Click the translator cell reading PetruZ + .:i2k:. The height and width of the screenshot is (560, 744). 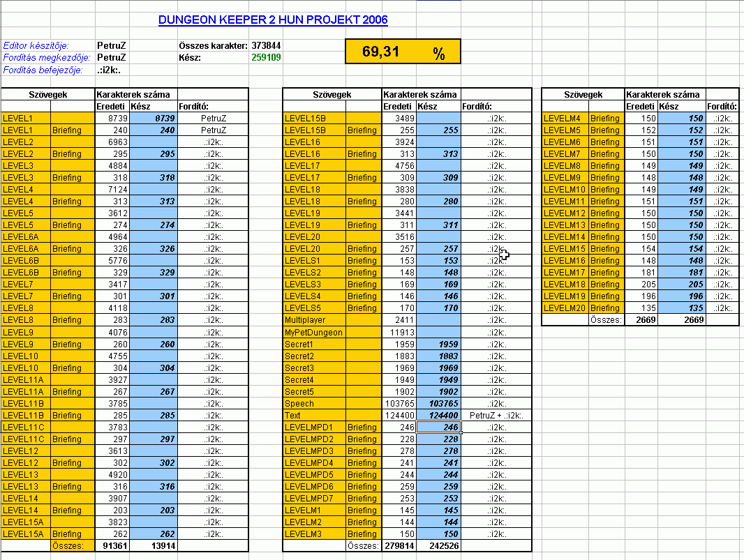point(496,415)
